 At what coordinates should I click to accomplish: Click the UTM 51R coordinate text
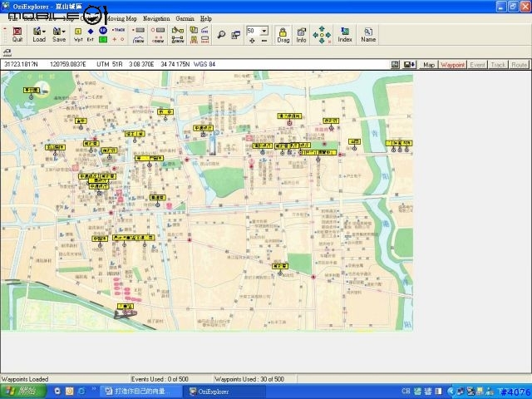(x=109, y=64)
